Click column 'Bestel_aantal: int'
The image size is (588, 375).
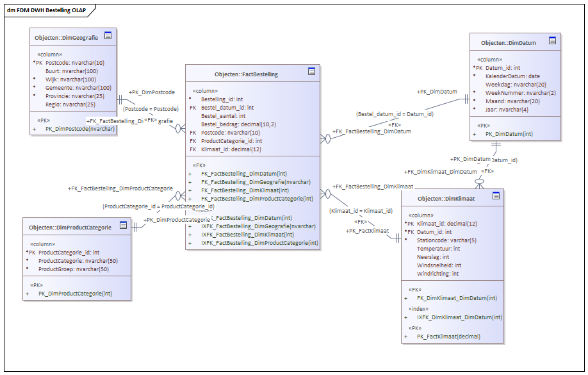coord(223,116)
